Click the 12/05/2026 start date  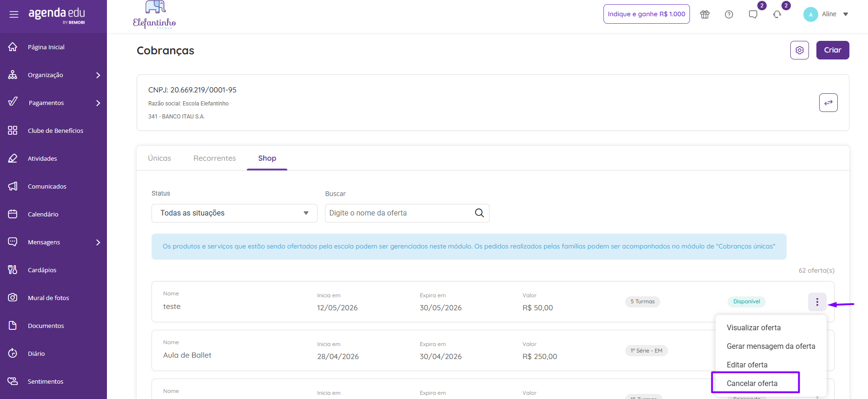[338, 308]
